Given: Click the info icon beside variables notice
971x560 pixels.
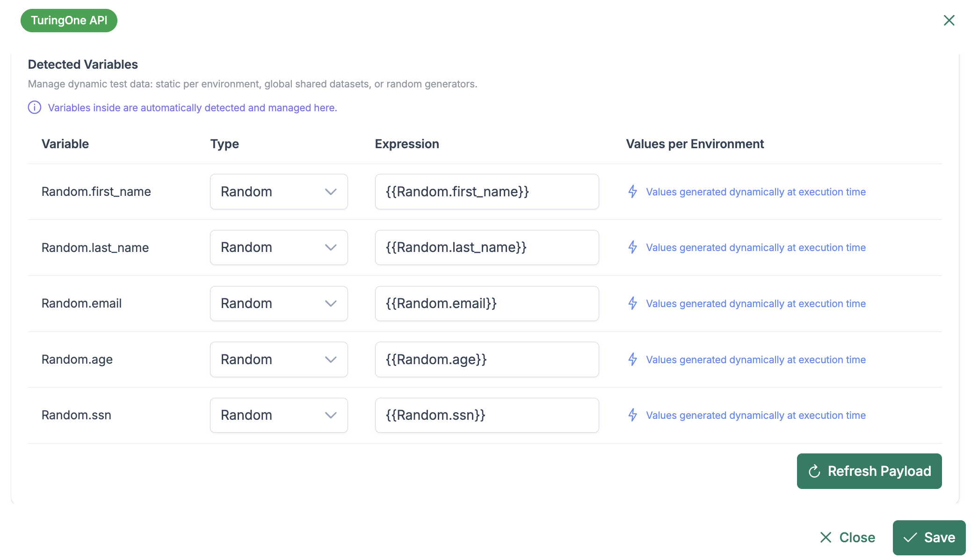Looking at the screenshot, I should [35, 108].
